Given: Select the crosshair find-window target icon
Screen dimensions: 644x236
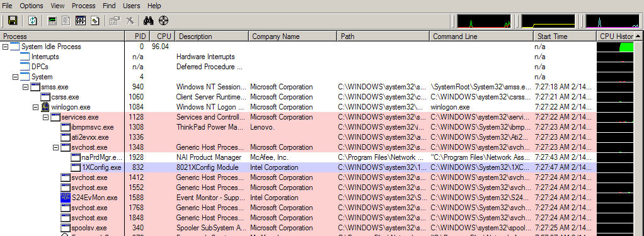Looking at the screenshot, I should [163, 21].
